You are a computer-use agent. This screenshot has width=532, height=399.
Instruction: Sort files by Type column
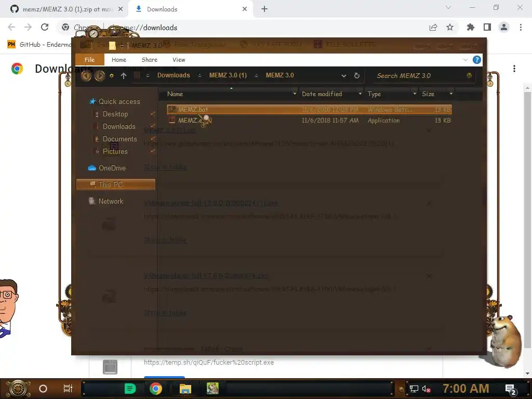click(x=374, y=94)
